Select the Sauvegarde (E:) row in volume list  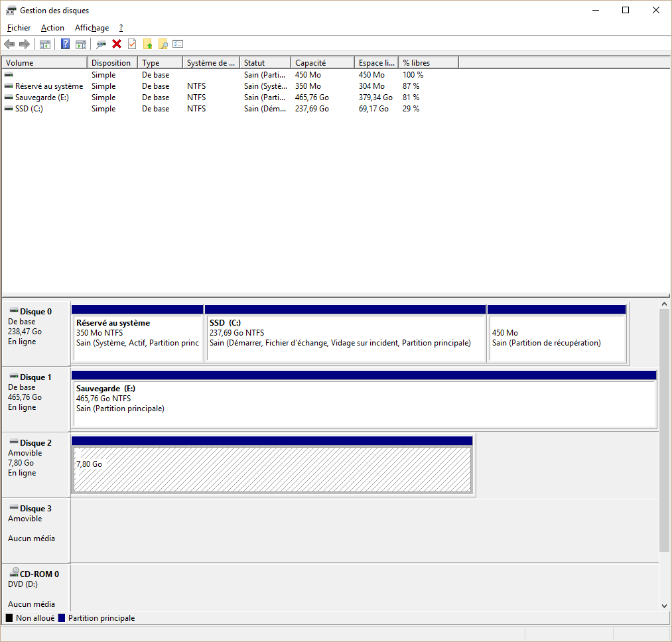(x=42, y=97)
